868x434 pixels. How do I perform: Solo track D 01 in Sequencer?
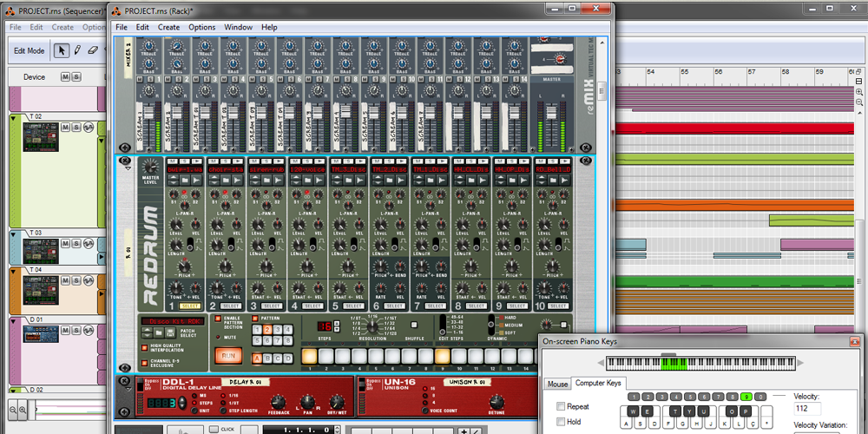point(76,330)
